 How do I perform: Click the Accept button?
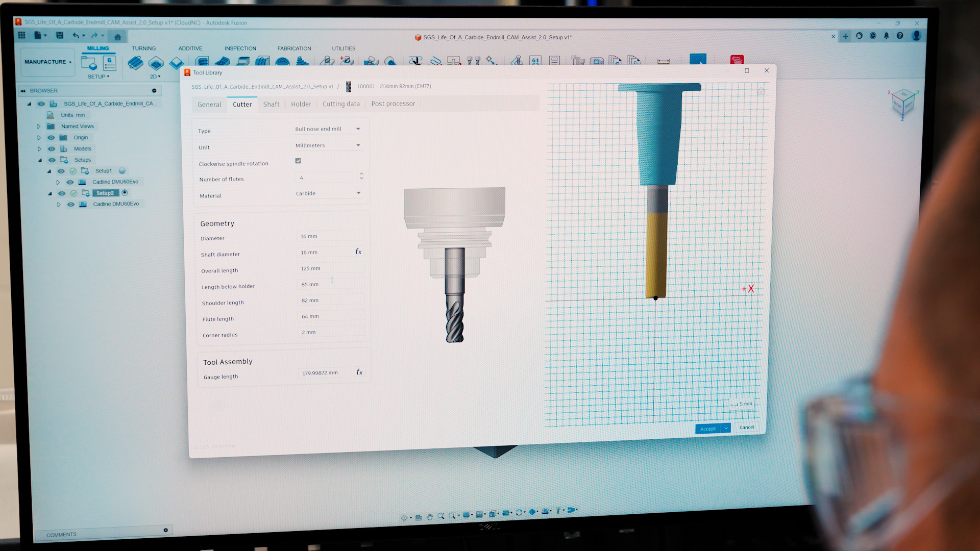click(x=708, y=429)
